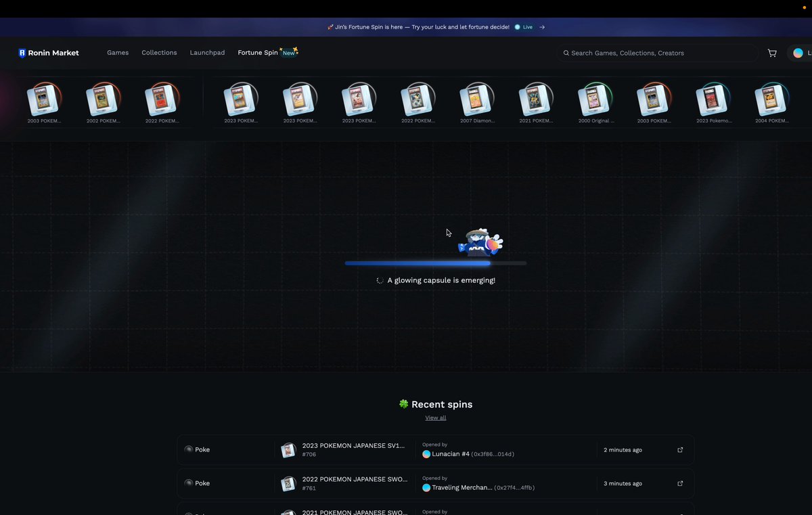
Task: Click the Traveling Merchan... avatar icon
Action: (426, 487)
